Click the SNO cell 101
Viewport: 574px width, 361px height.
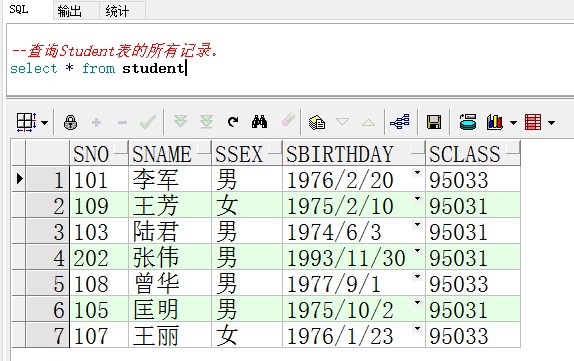point(99,179)
